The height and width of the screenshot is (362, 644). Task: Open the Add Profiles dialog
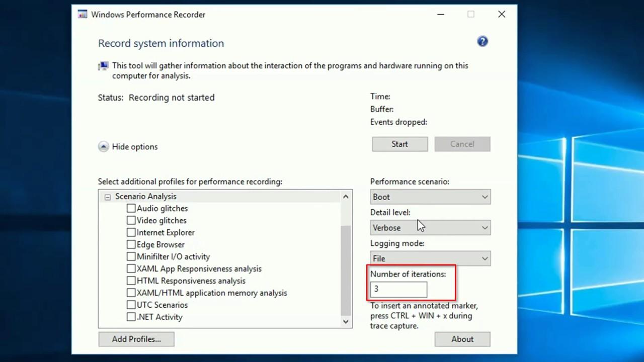[136, 339]
